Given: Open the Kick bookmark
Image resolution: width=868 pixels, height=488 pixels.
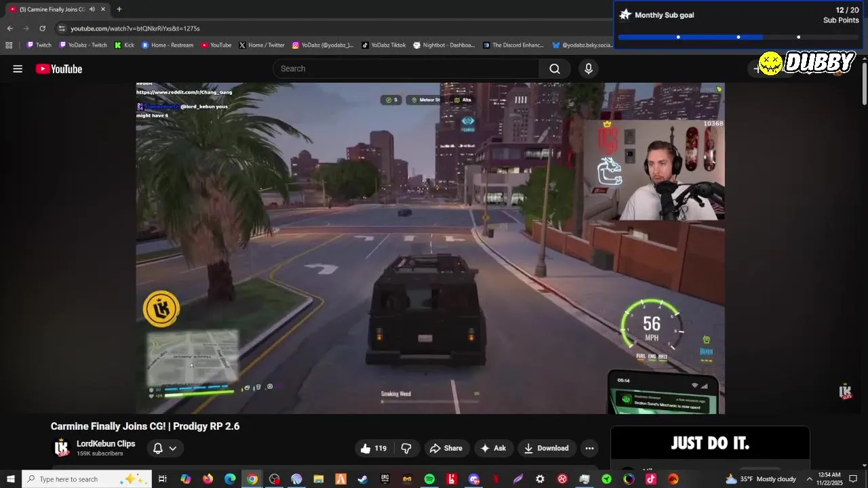Looking at the screenshot, I should (124, 45).
